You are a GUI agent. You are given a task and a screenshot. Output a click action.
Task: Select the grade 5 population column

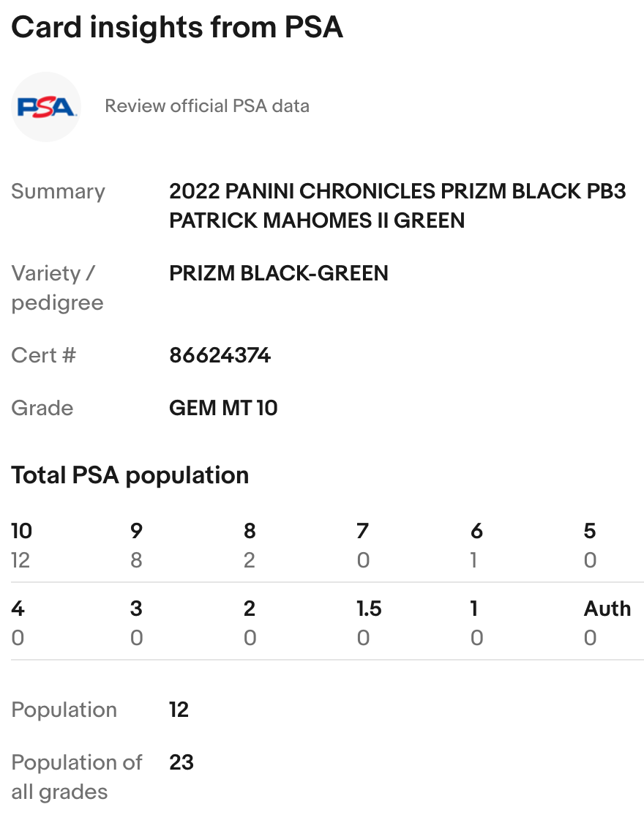coord(590,546)
